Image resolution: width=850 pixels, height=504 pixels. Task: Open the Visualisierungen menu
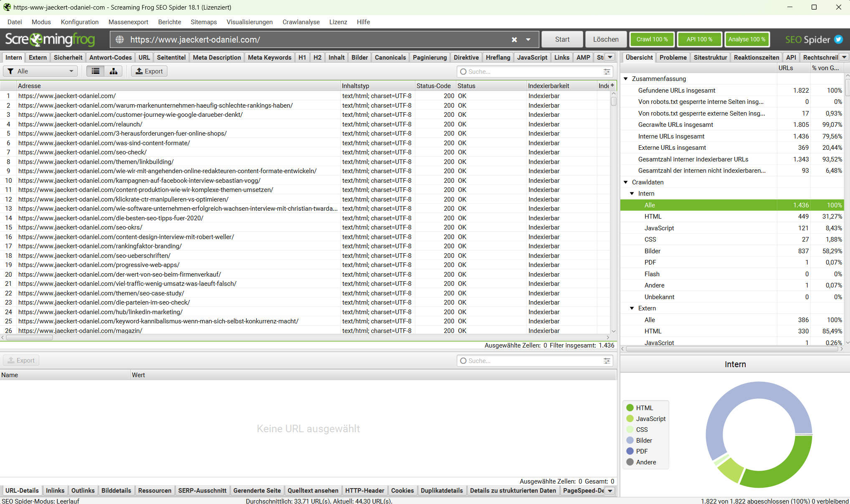pos(250,22)
